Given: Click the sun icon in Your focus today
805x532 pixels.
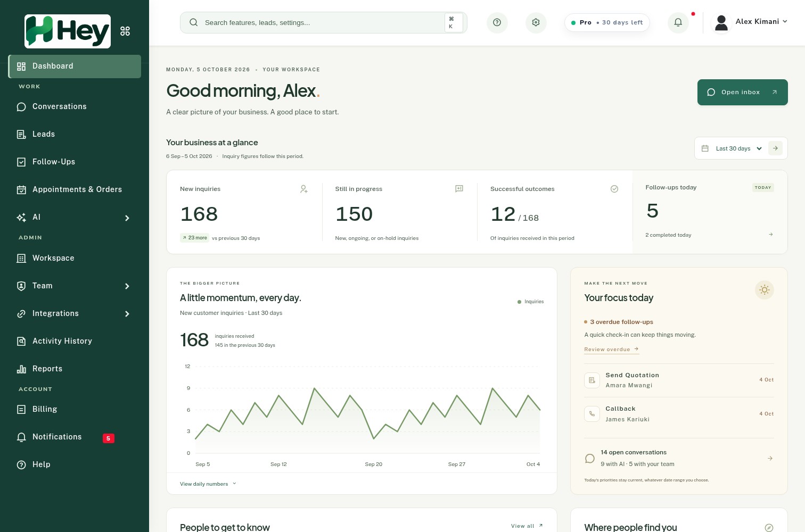Looking at the screenshot, I should (x=765, y=290).
